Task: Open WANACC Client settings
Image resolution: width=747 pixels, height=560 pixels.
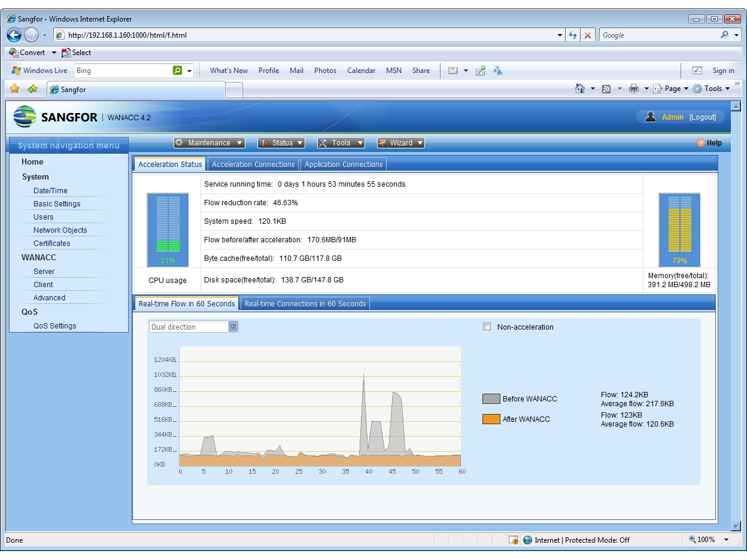Action: [x=43, y=284]
